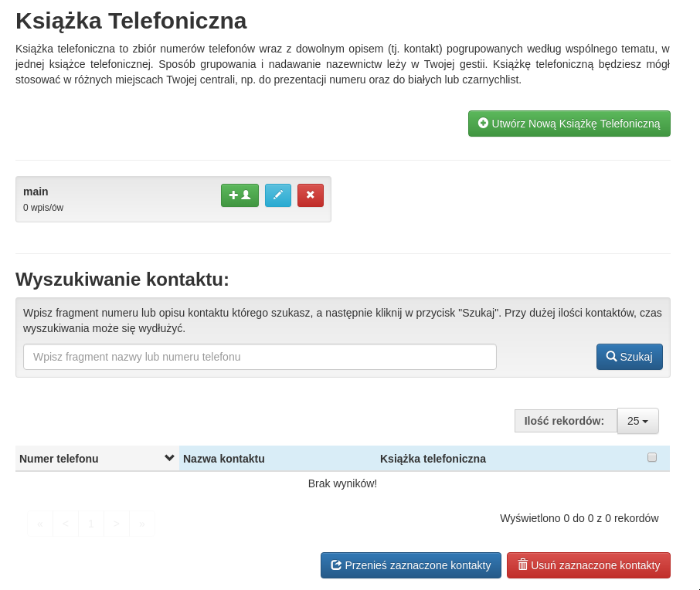700x590 pixels.
Task: Jump to last page with » button
Action: pyautogui.click(x=142, y=524)
